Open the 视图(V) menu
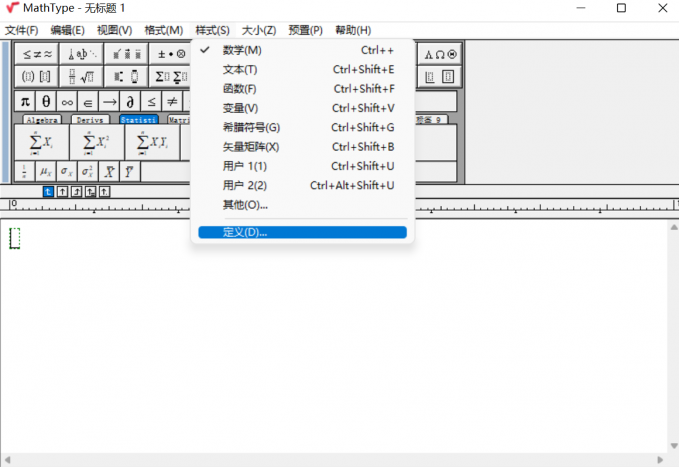 [114, 30]
